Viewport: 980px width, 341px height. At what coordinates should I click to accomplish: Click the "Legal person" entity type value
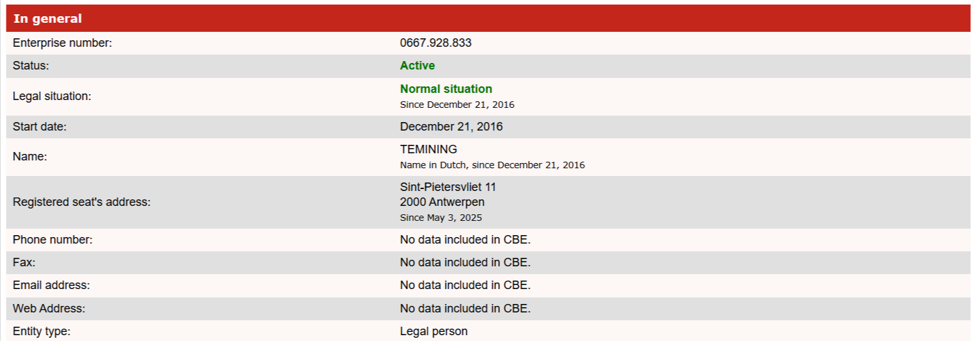click(x=434, y=331)
